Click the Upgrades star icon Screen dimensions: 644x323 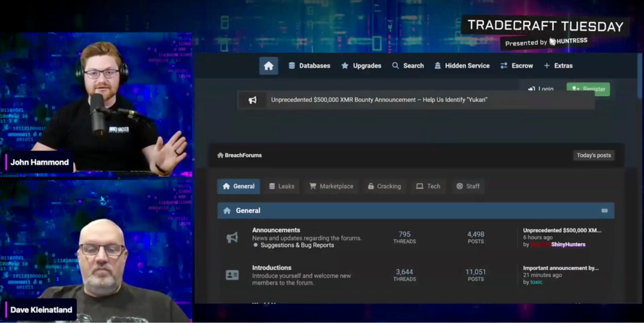[x=345, y=66]
